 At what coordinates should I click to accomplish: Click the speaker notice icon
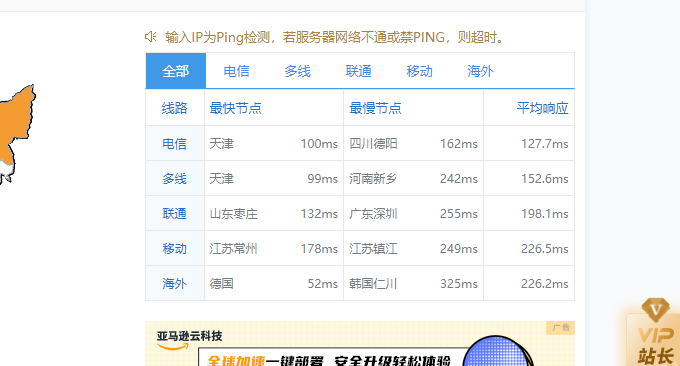click(150, 37)
